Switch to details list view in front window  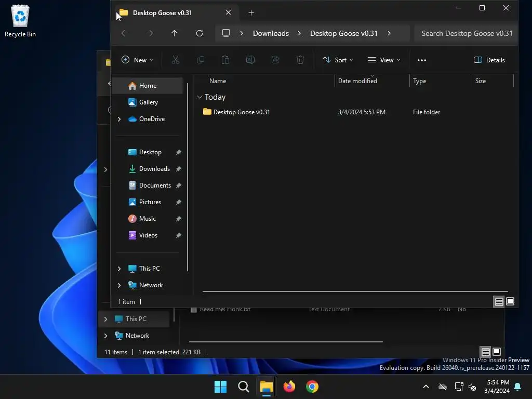coord(499,302)
